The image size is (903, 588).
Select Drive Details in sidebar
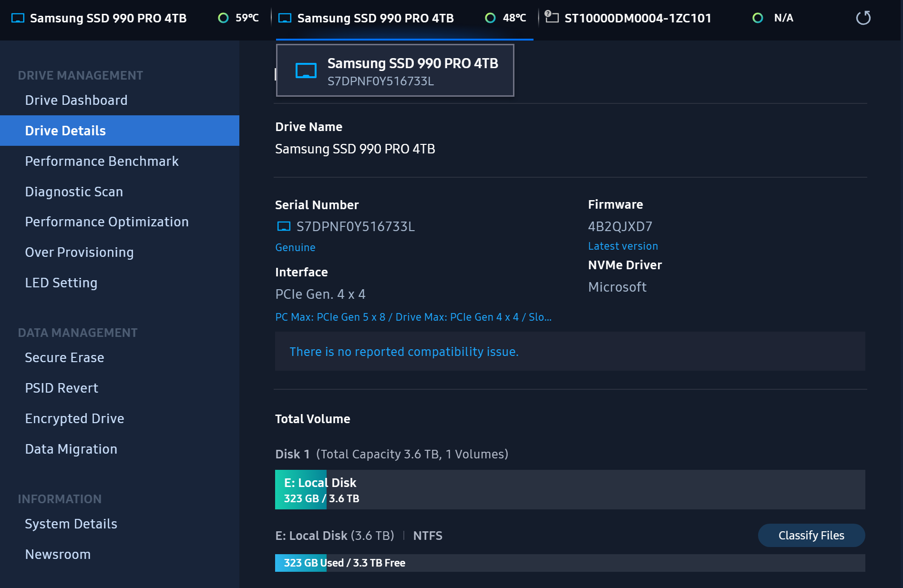pyautogui.click(x=120, y=131)
